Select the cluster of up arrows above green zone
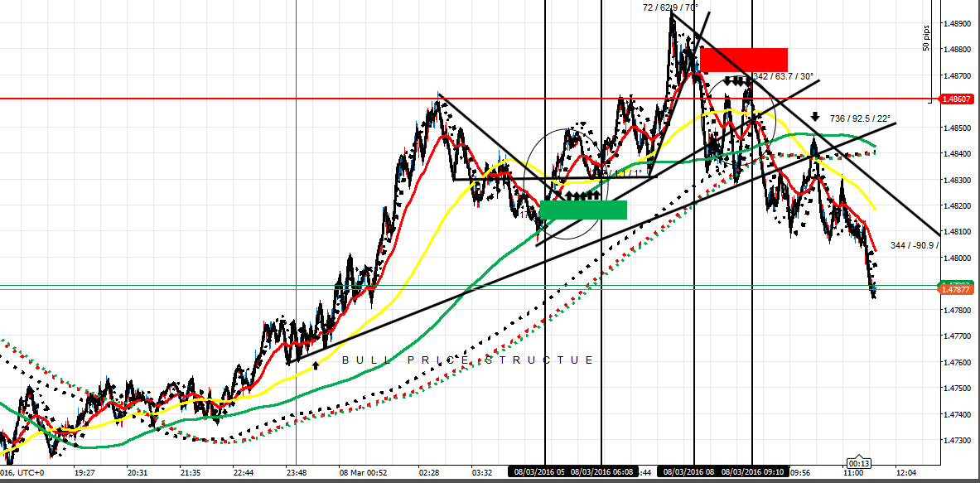 click(x=580, y=194)
